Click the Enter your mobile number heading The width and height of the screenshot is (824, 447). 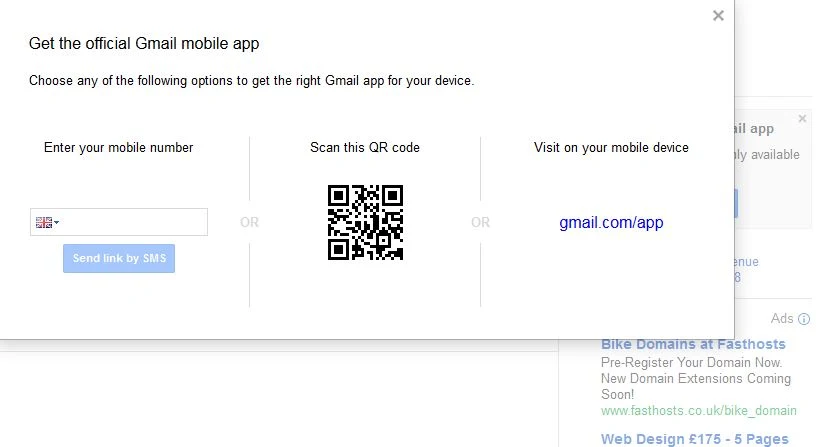point(118,147)
